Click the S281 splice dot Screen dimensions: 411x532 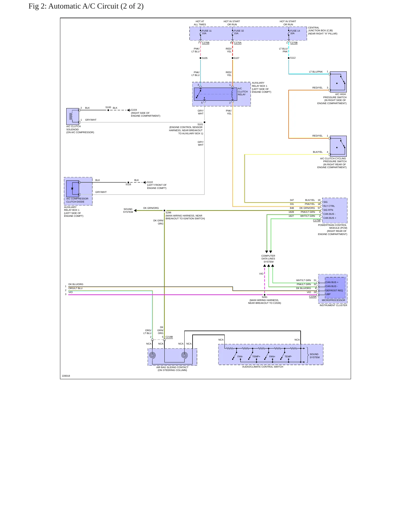[265, 295]
